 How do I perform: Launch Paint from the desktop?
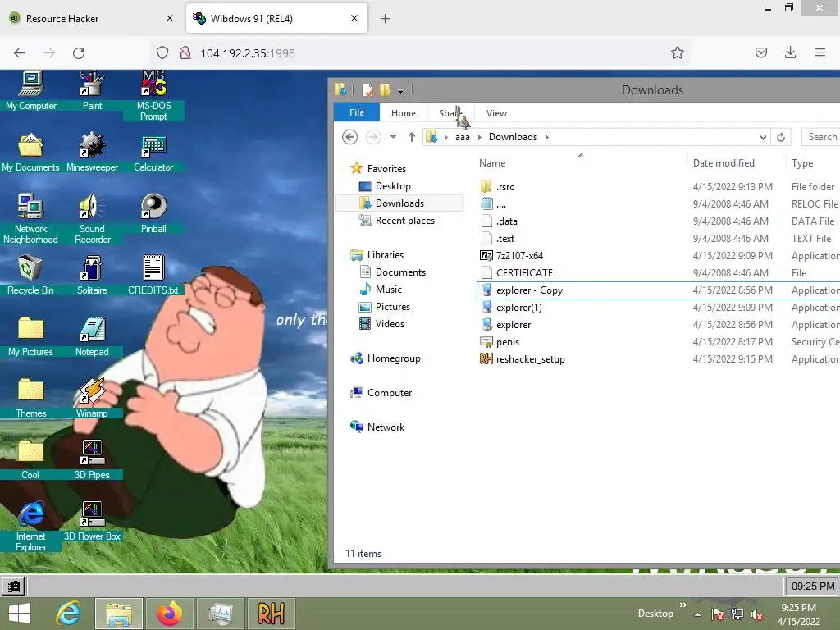[x=92, y=90]
